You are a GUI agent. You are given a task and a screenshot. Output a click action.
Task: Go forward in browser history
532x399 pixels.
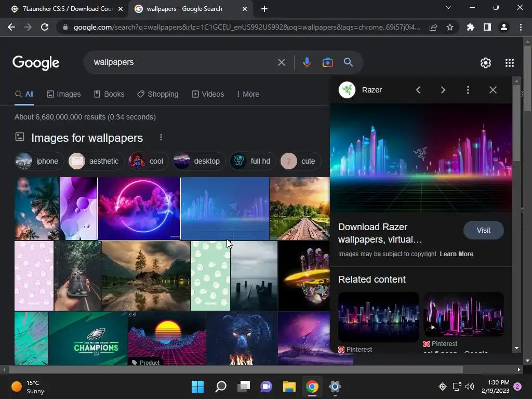28,27
